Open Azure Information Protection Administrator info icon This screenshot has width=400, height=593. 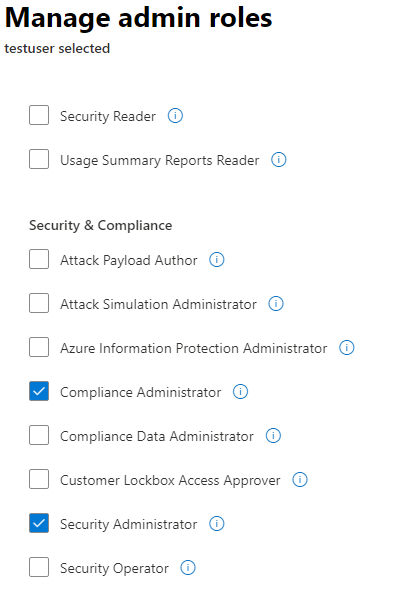(347, 347)
